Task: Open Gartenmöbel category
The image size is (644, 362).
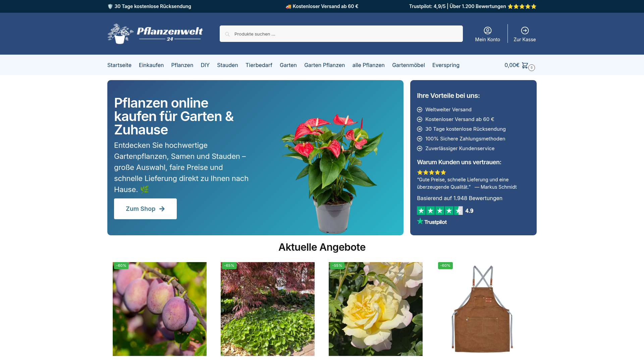Action: click(x=409, y=65)
